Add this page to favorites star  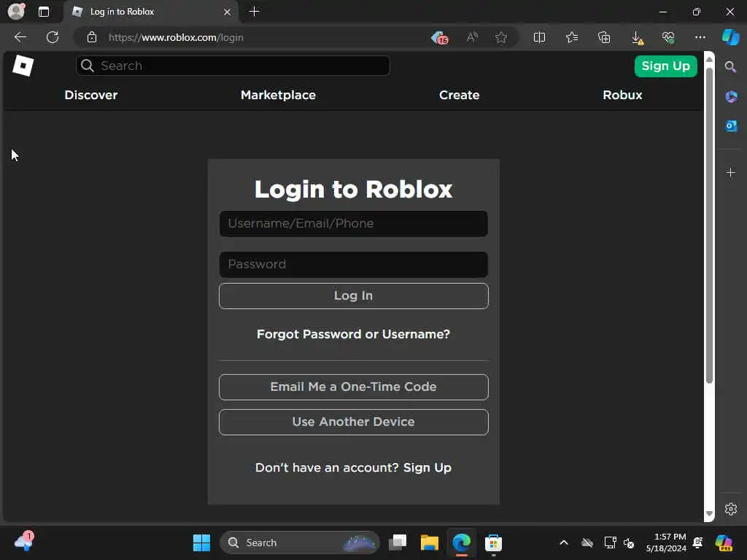coord(500,37)
